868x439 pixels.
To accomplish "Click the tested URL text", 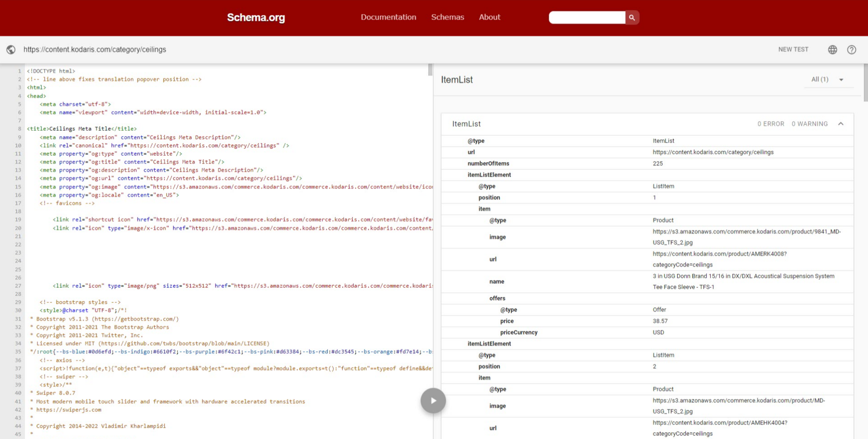I will [94, 50].
